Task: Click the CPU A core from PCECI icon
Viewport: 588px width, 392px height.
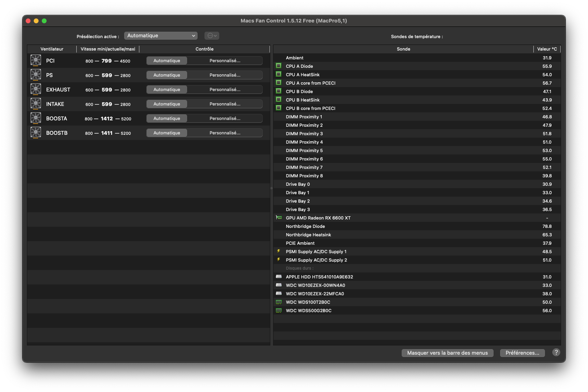Action: [x=279, y=83]
